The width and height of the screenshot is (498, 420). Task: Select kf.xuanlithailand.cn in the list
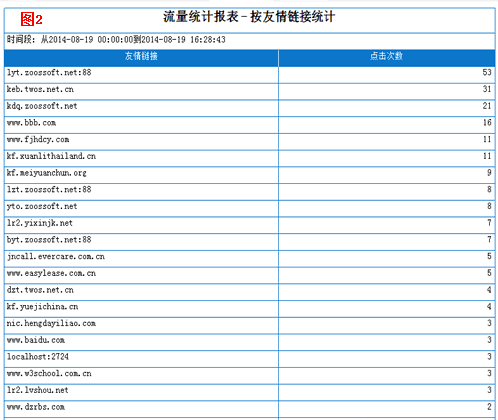click(51, 157)
